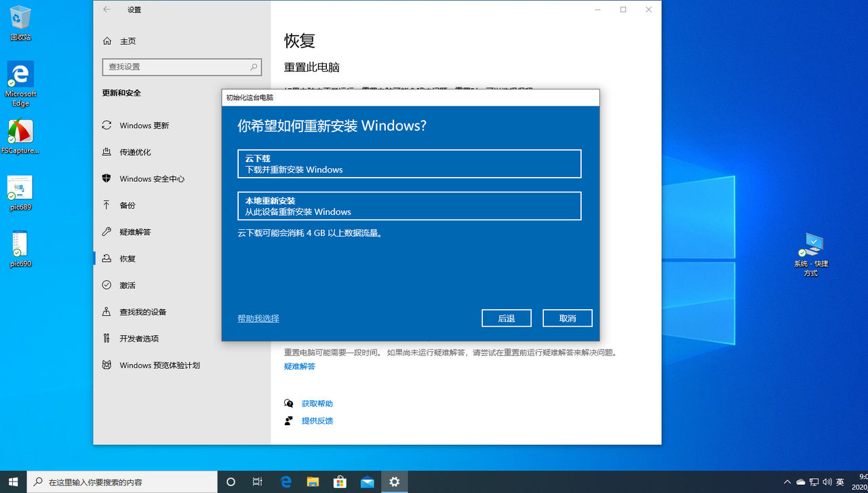Choose 本地重新安装 option
Viewport: 868px width, 493px height.
[409, 205]
